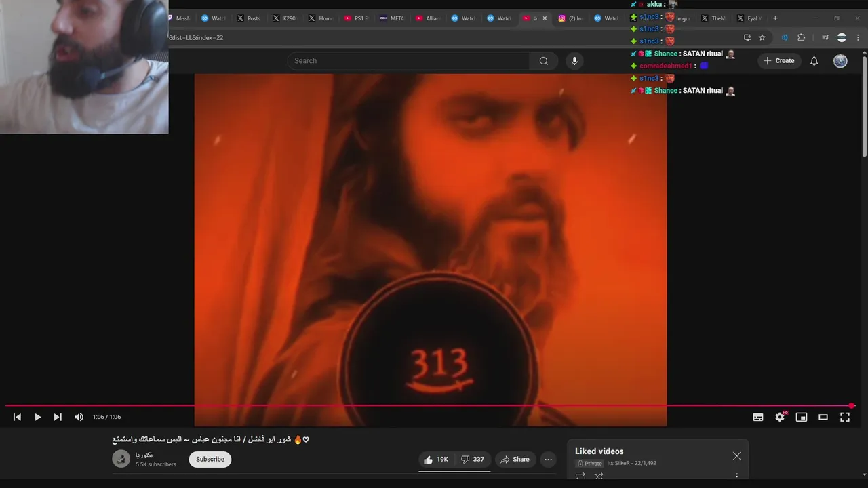Switch to the META tab
Screen dimensions: 868x488
[392, 18]
